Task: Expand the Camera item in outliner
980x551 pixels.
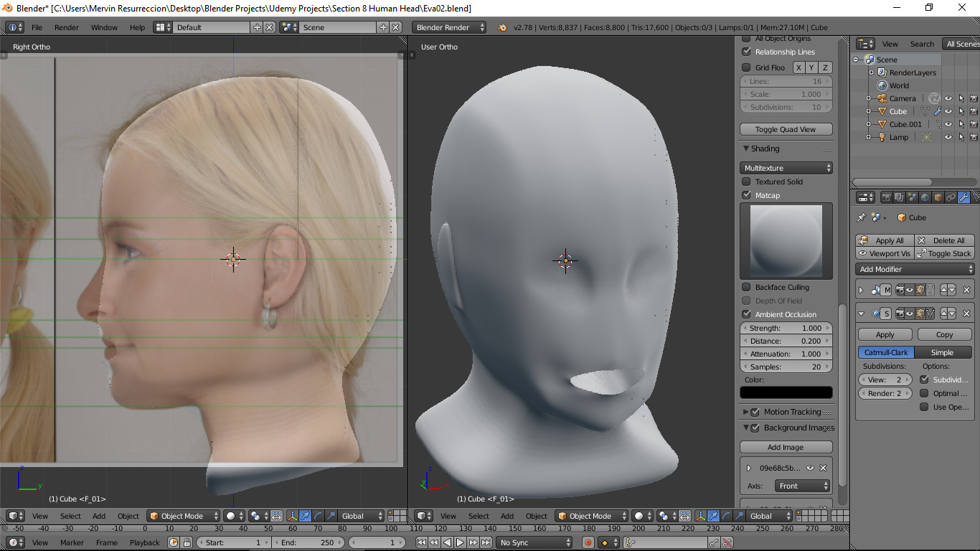Action: (x=868, y=98)
